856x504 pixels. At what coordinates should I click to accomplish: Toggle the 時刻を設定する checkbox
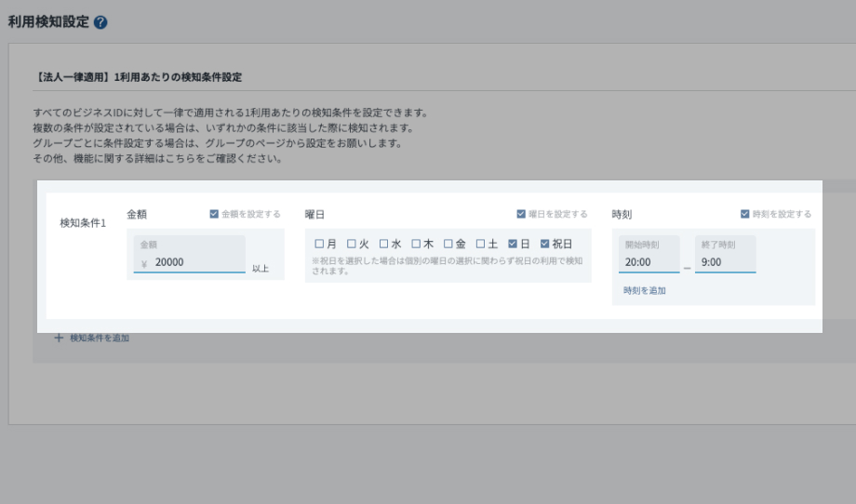[745, 214]
